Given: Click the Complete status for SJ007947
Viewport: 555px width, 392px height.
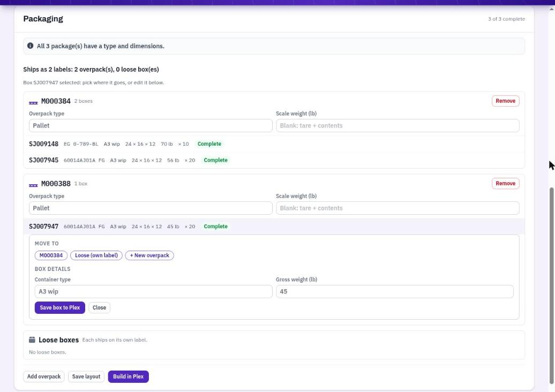Looking at the screenshot, I should click(215, 227).
